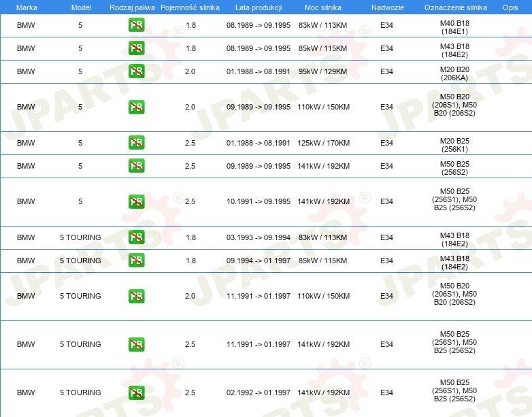The image size is (532, 417).
Task: Click the Moc silnika column header
Action: click(323, 7)
